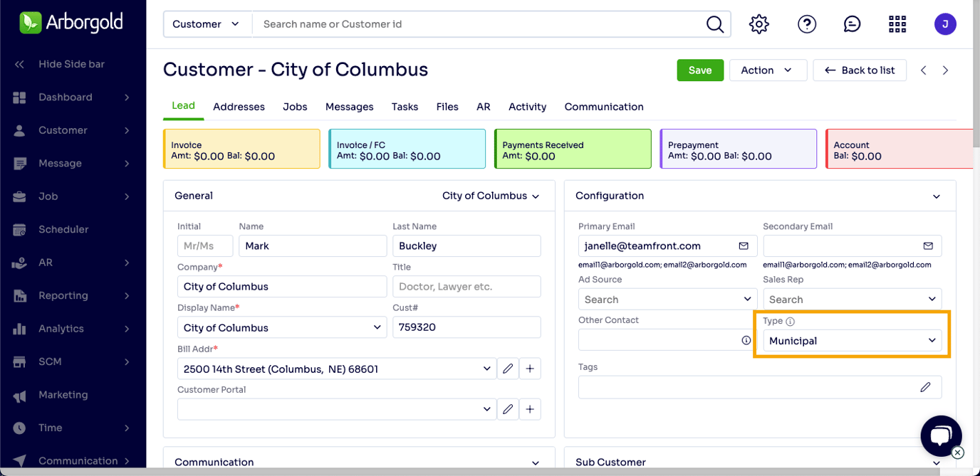The width and height of the screenshot is (980, 476).
Task: Open the Type dropdown showing Municipal
Action: (852, 341)
